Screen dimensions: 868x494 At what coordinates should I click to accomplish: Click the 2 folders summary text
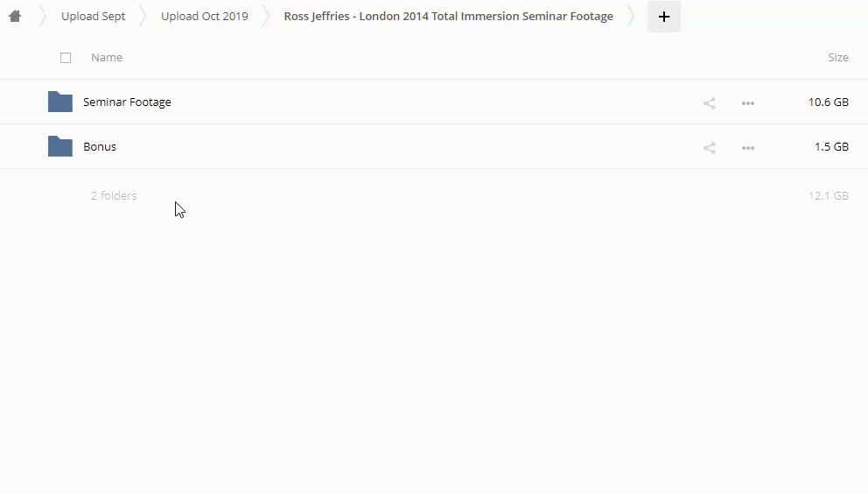(x=114, y=196)
